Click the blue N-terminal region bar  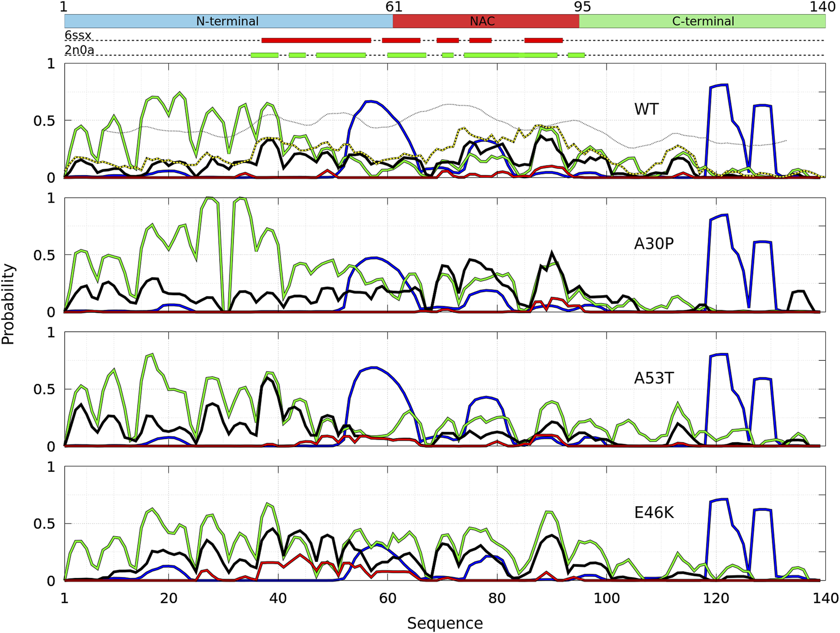pos(228,21)
